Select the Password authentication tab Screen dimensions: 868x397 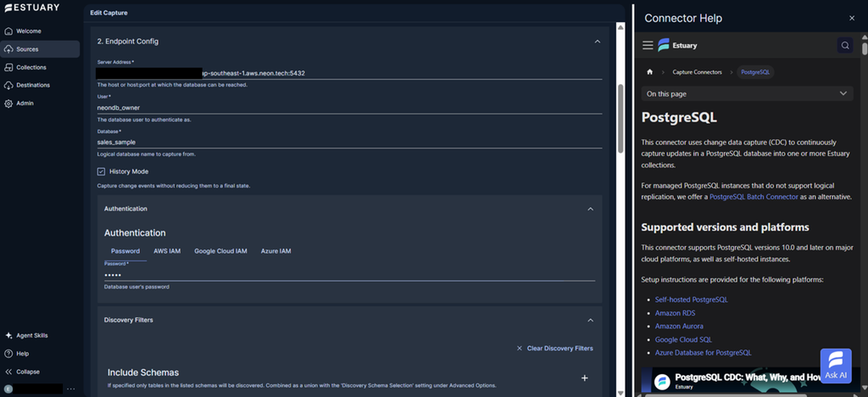pos(125,251)
